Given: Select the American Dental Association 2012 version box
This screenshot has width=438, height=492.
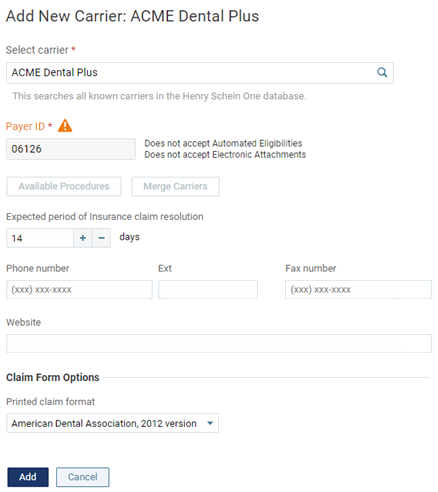Looking at the screenshot, I should [112, 423].
